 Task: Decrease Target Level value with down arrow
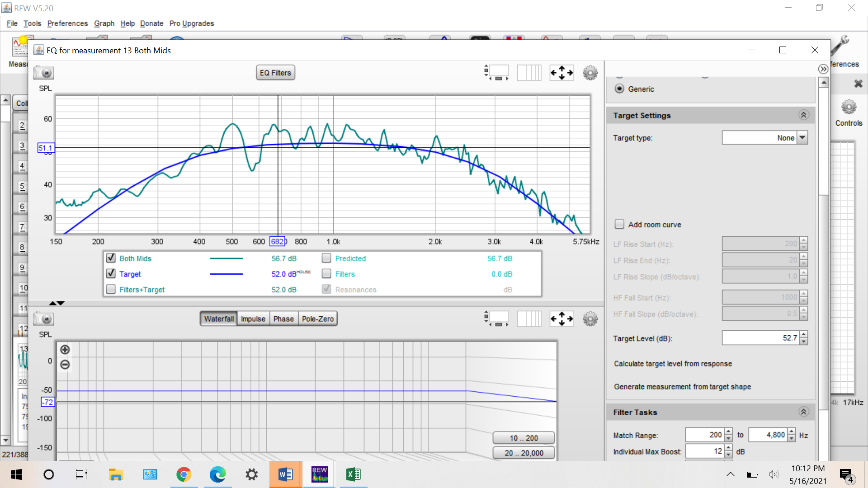pos(804,341)
